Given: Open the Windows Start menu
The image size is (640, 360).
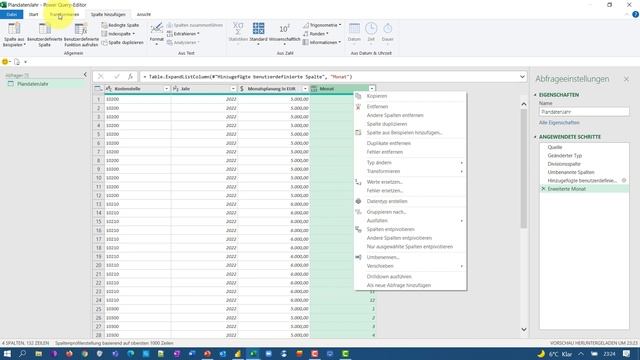Looking at the screenshot, I should point(7,354).
